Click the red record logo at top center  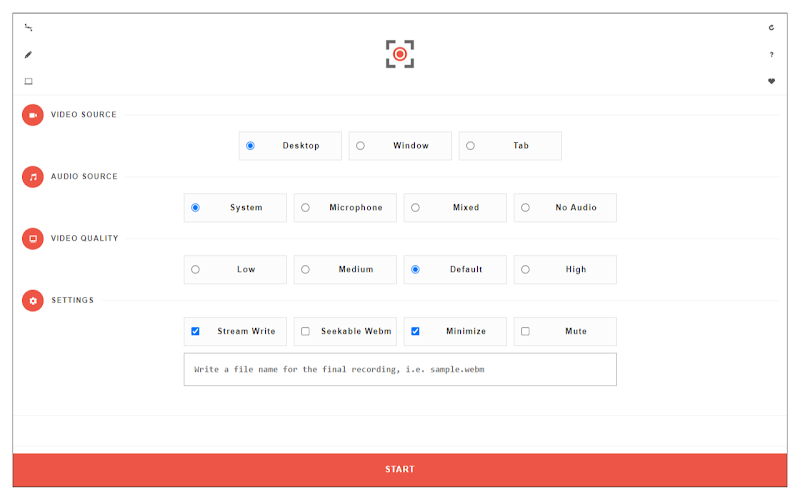coord(400,54)
